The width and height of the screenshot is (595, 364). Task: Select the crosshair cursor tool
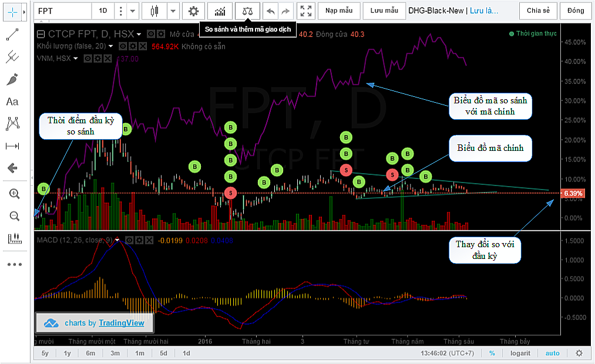[12, 12]
